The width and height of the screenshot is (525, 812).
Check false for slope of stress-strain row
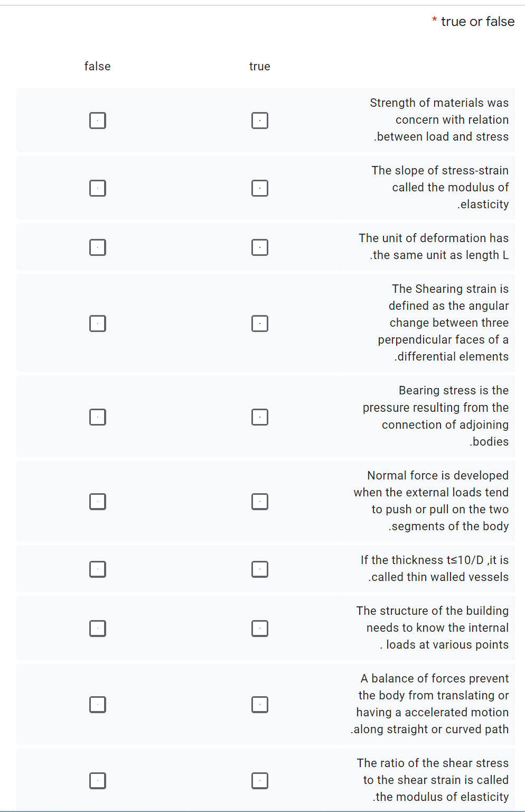click(x=98, y=188)
